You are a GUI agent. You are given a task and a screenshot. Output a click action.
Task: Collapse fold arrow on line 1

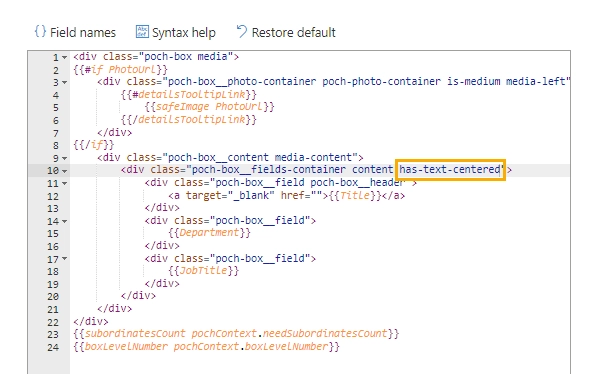(x=64, y=58)
